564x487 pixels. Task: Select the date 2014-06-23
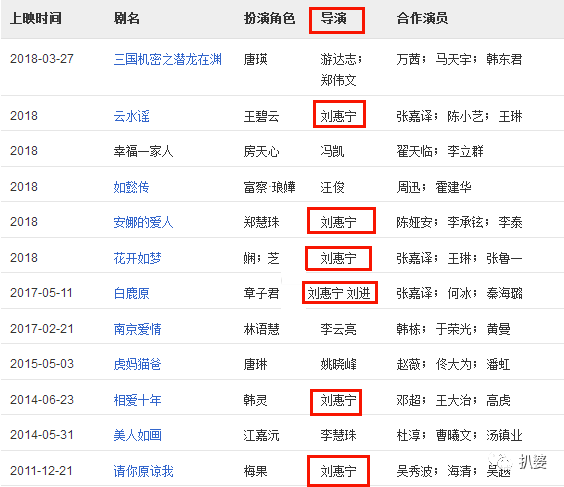42,400
